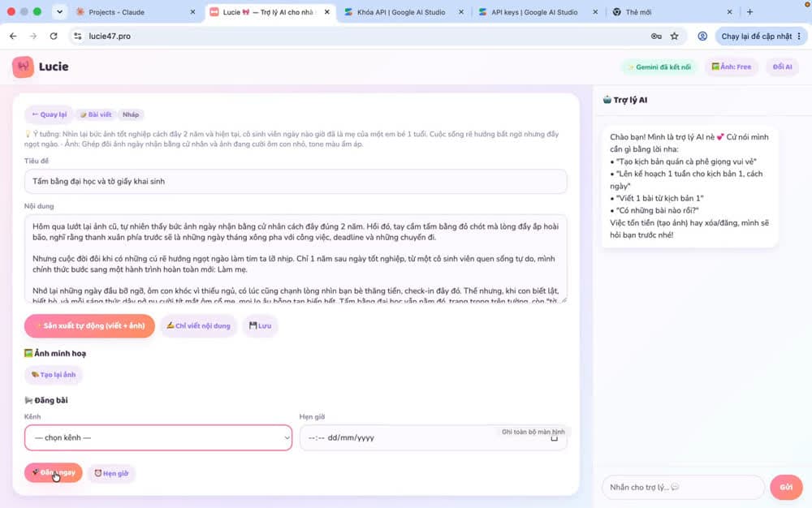This screenshot has height=508, width=812.
Task: Open a new tab with the plus button
Action: coord(749,12)
